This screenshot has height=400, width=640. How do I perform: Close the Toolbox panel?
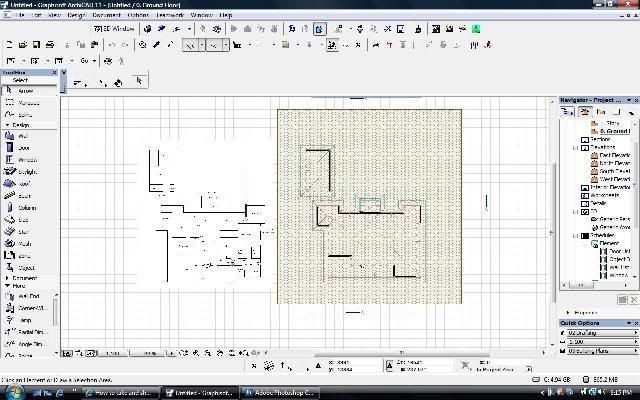tap(54, 72)
